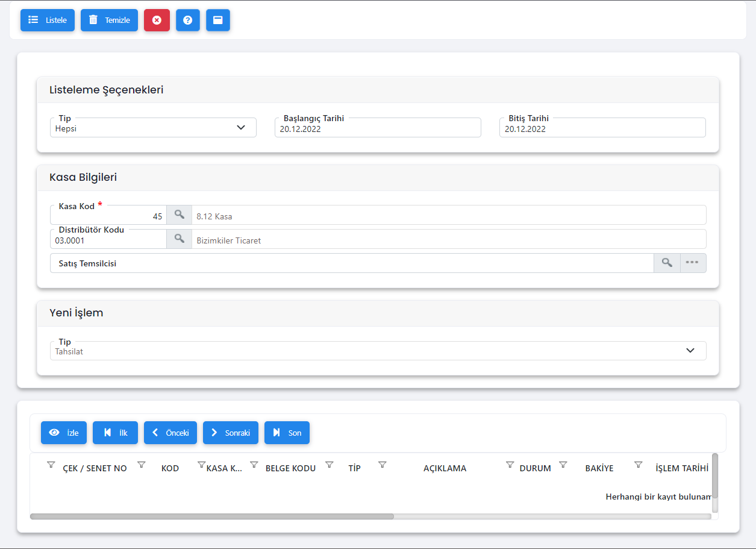
Task: Search Kasa Kod with magnifier icon
Action: coord(179,215)
